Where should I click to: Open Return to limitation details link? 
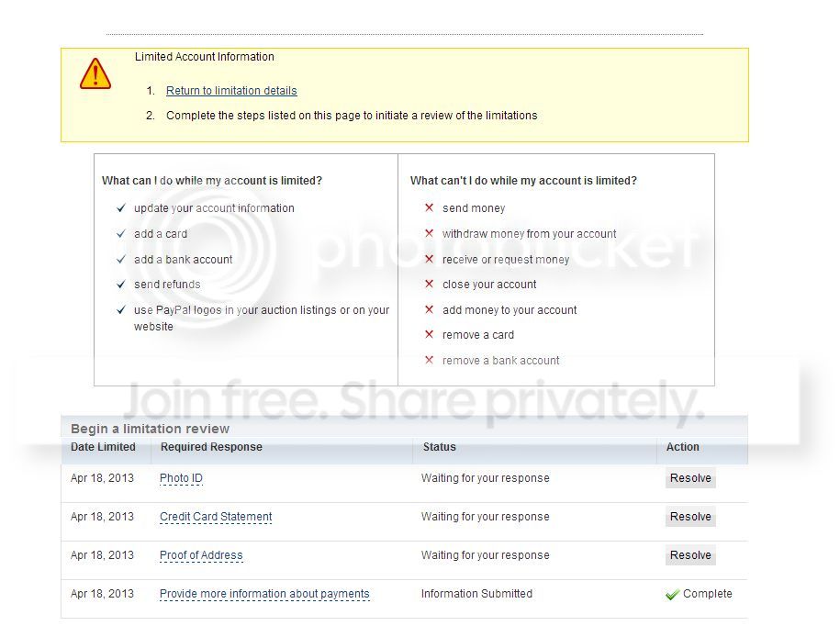231,91
